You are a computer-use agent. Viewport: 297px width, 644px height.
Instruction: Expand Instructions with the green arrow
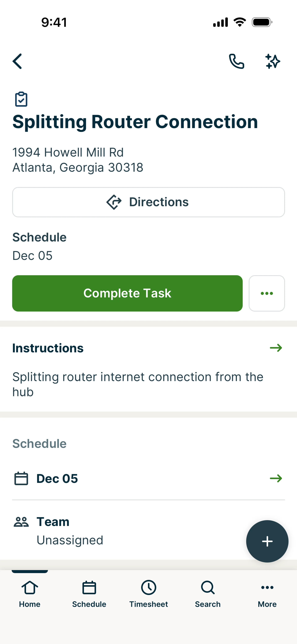(x=276, y=348)
